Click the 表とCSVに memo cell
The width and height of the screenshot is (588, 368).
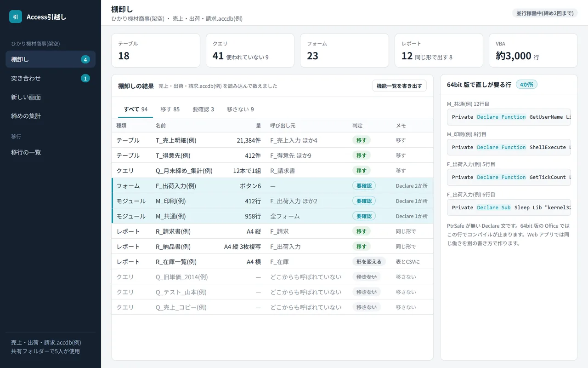click(408, 262)
